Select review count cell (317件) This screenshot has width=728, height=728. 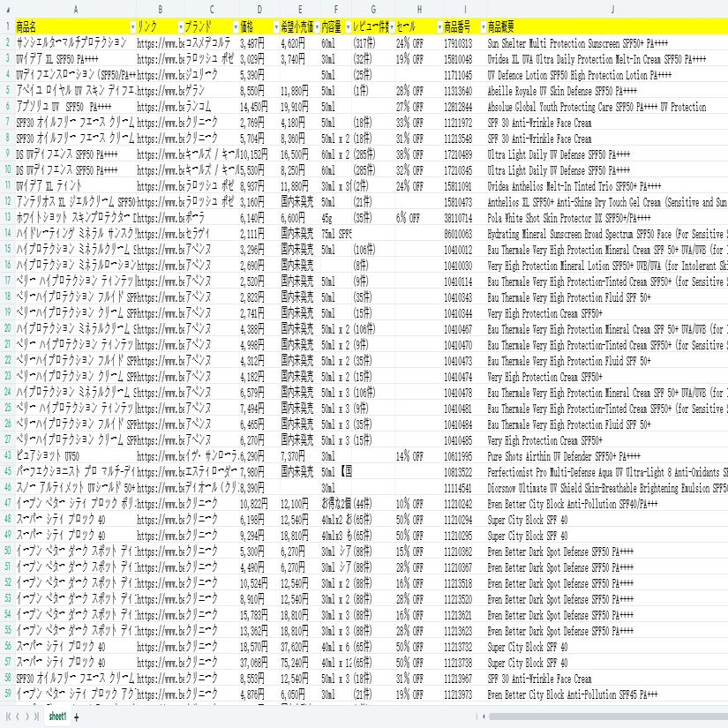[x=373, y=43]
